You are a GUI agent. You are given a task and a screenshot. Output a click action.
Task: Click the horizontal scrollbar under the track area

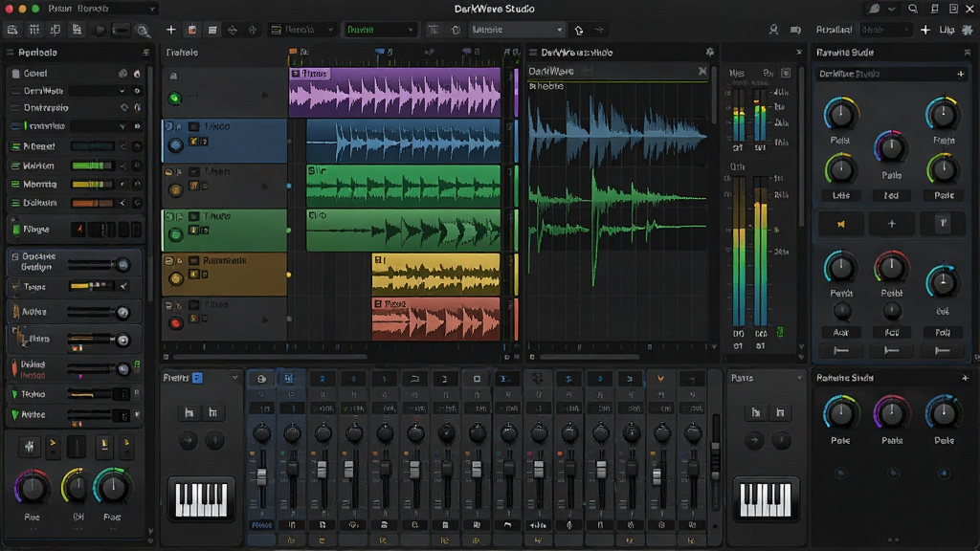(270, 357)
